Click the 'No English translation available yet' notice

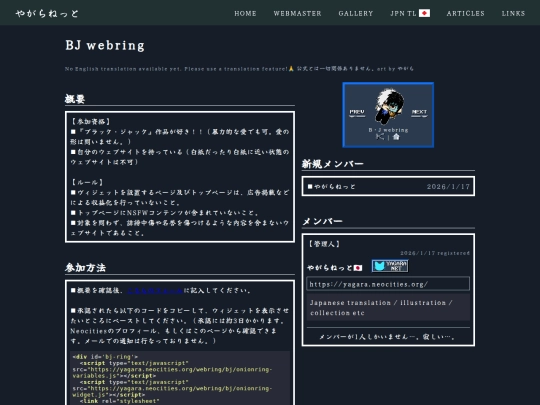176,69
